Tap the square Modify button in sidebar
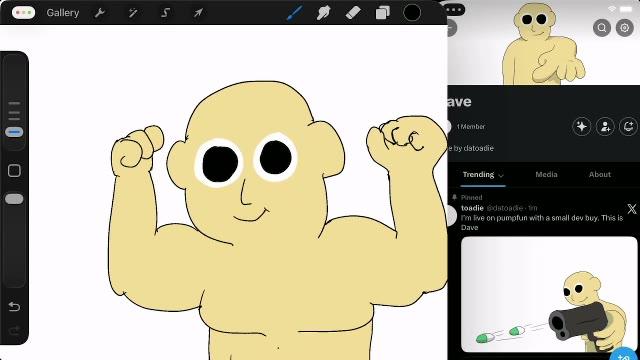 (14, 170)
